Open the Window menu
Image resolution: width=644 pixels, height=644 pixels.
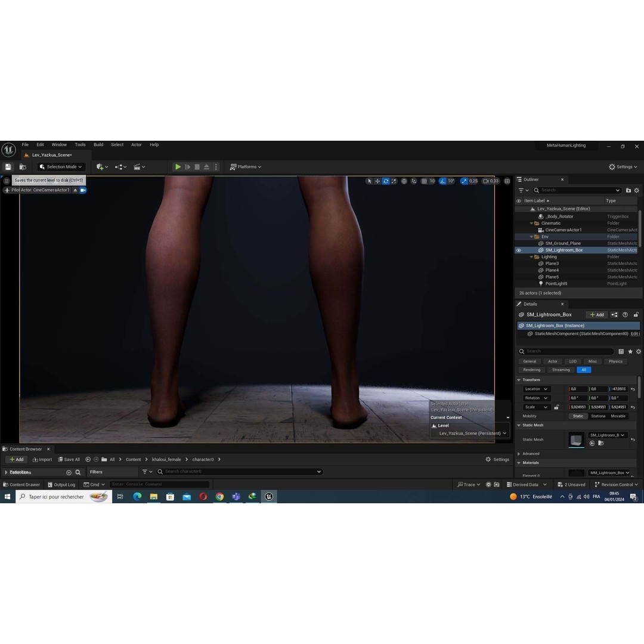59,144
